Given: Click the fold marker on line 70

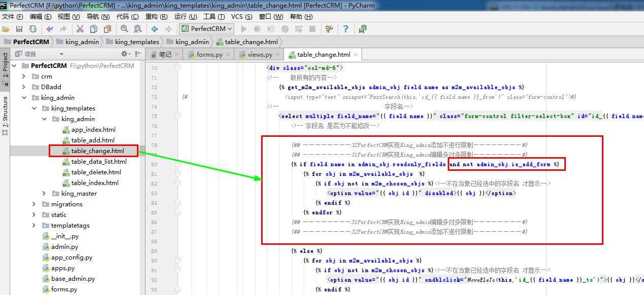Looking at the screenshot, I should [x=178, y=68].
